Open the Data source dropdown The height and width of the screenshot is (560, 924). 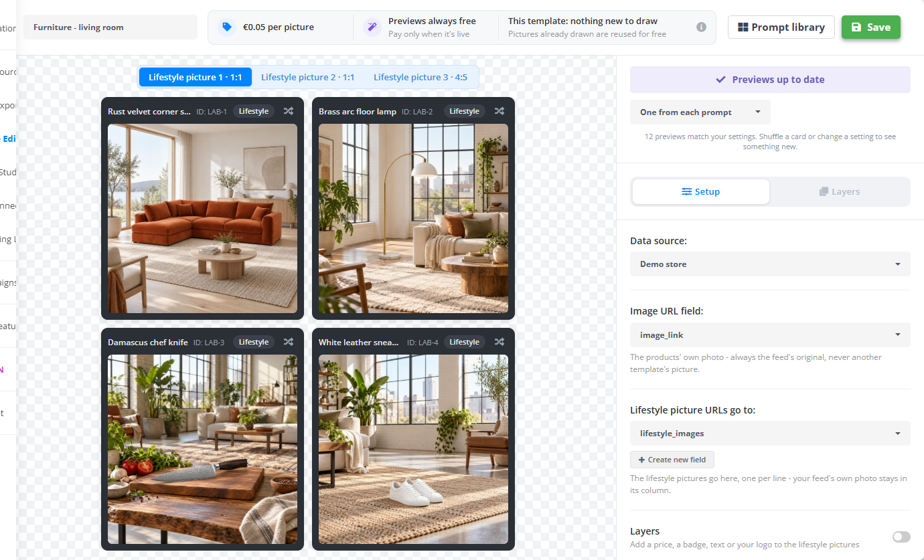[x=770, y=264]
